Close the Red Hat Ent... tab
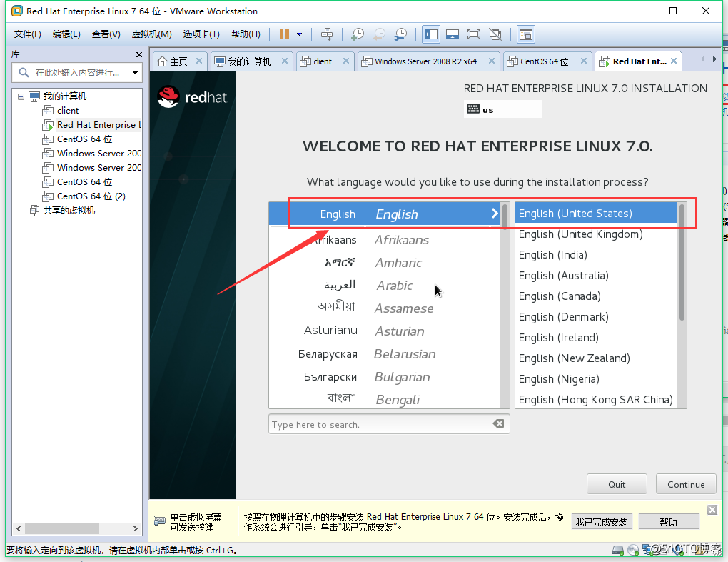The width and height of the screenshot is (728, 562). click(x=674, y=61)
